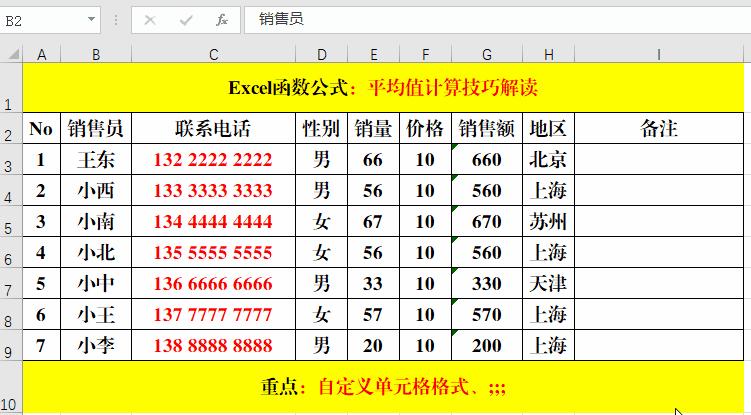Select sales volume cell 33
The image size is (751, 415).
[374, 283]
